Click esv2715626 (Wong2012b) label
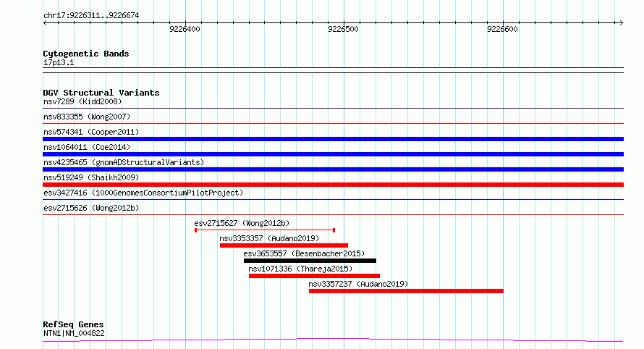644x349 pixels. point(91,208)
